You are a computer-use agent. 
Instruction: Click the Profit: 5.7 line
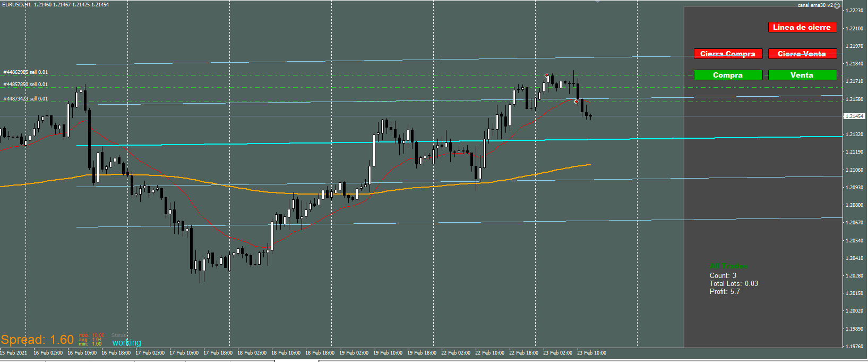(725, 291)
